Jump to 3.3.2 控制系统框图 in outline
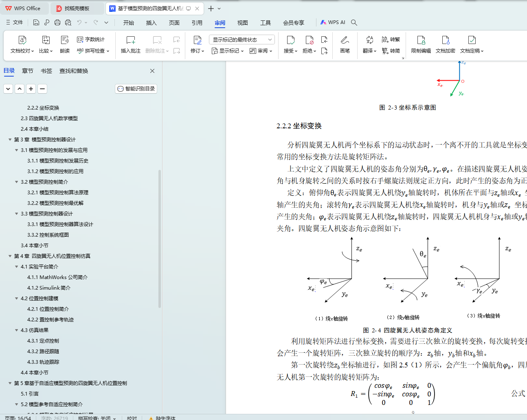The width and height of the screenshot is (527, 420). (x=48, y=235)
